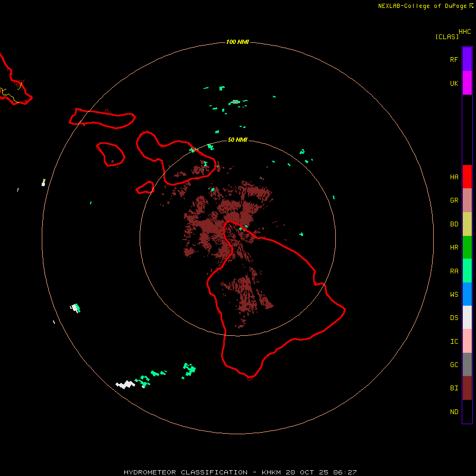Click the IC legend label

coord(454,342)
